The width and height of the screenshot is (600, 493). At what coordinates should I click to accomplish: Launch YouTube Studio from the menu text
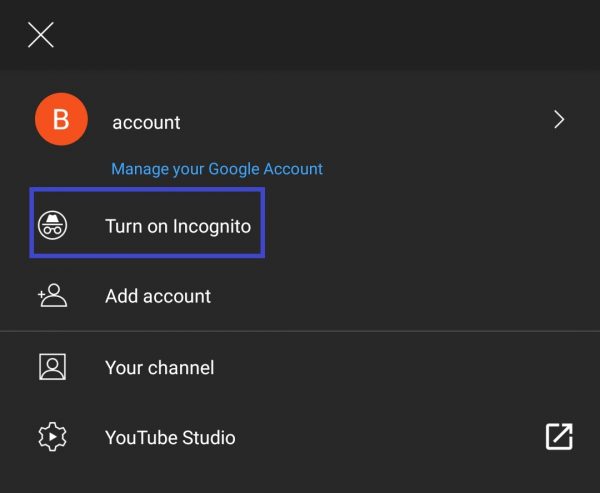tap(170, 437)
